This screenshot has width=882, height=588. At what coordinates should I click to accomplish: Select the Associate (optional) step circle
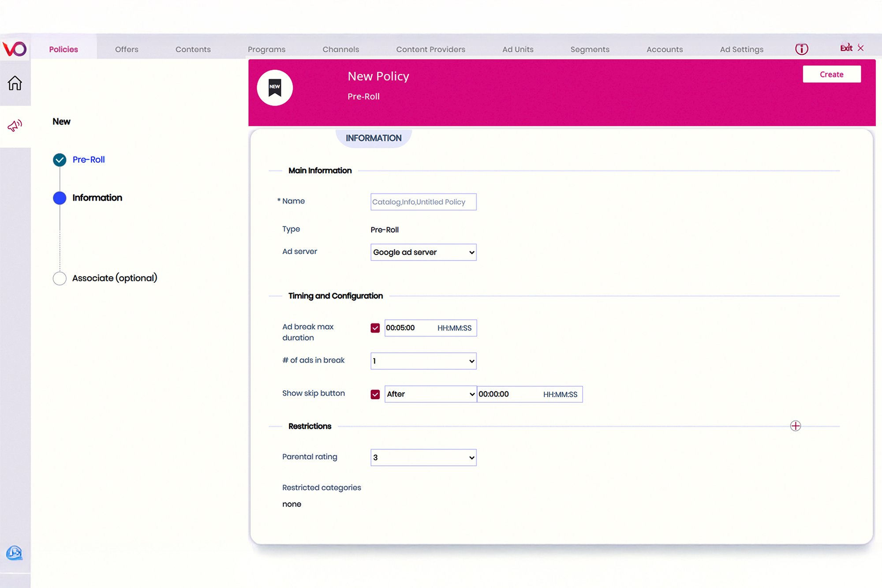[60, 278]
